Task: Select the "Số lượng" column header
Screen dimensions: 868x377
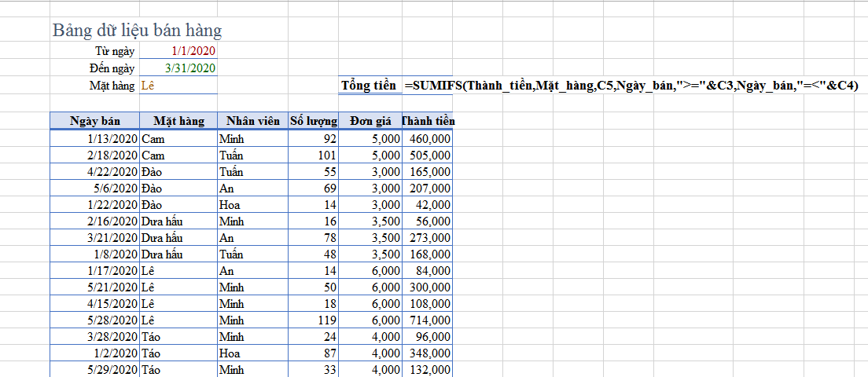Action: pos(313,121)
